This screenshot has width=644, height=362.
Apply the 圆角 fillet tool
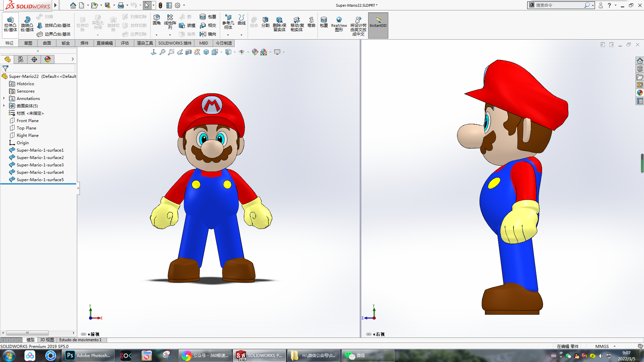click(x=157, y=20)
